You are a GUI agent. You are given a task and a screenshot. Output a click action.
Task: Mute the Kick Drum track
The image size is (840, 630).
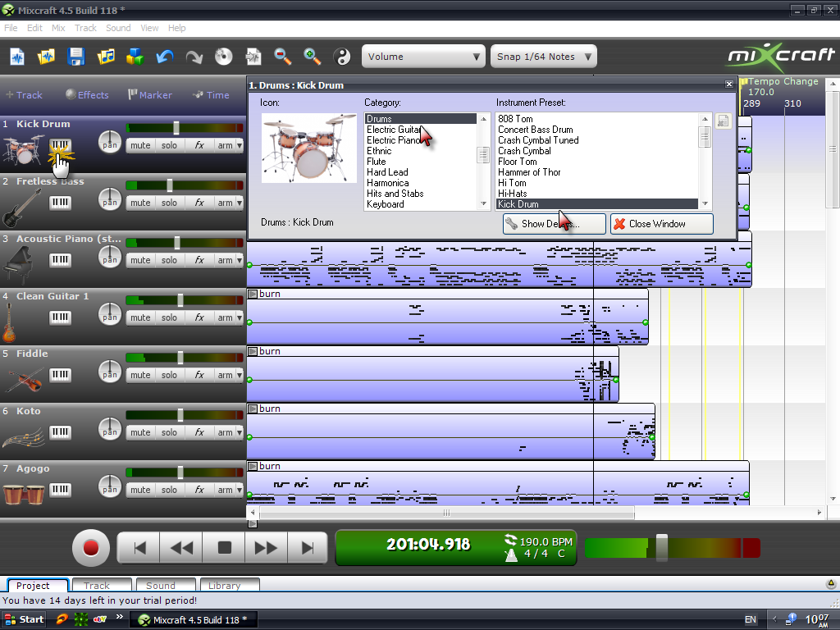click(x=140, y=145)
